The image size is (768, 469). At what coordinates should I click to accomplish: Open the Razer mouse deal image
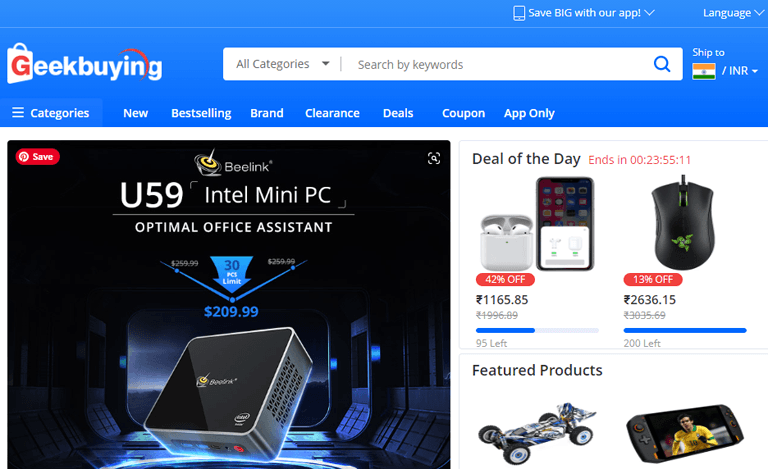coord(683,223)
